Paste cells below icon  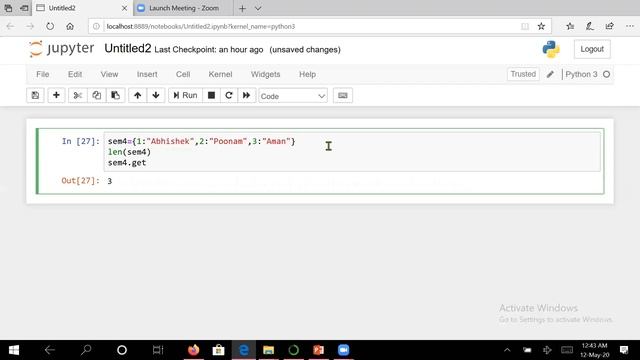116,96
